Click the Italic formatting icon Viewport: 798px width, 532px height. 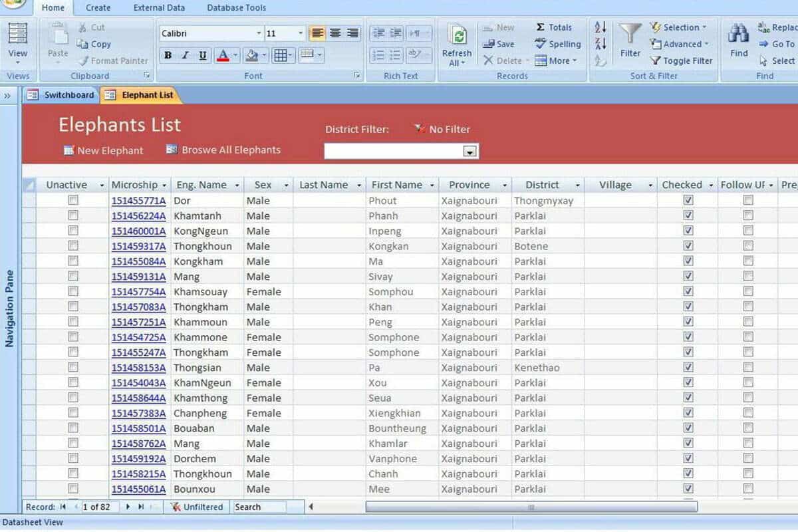coord(186,55)
